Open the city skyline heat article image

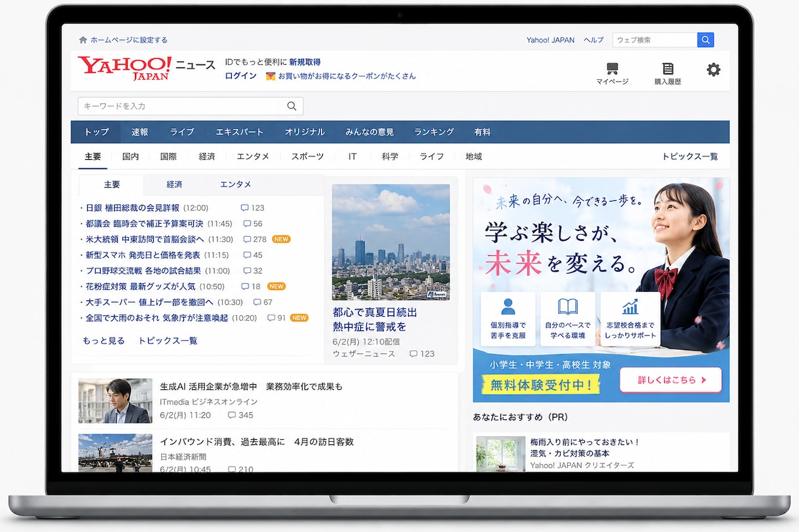pyautogui.click(x=391, y=242)
